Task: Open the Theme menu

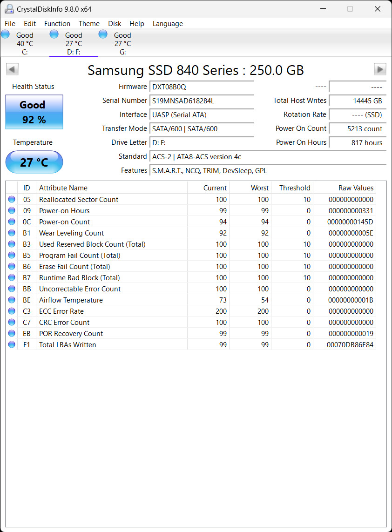Action: point(89,24)
